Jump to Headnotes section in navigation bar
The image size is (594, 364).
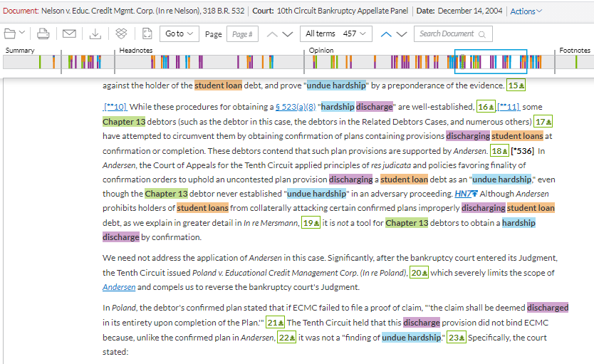tap(135, 51)
